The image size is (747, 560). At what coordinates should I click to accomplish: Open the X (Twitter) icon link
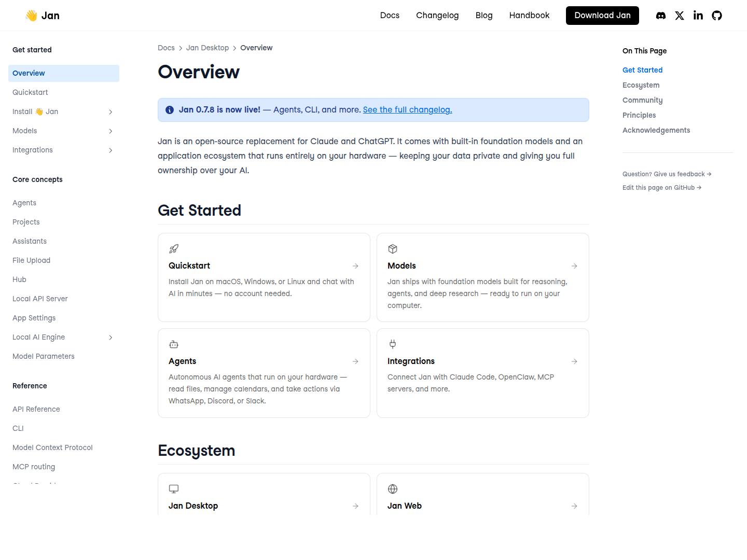[680, 16]
